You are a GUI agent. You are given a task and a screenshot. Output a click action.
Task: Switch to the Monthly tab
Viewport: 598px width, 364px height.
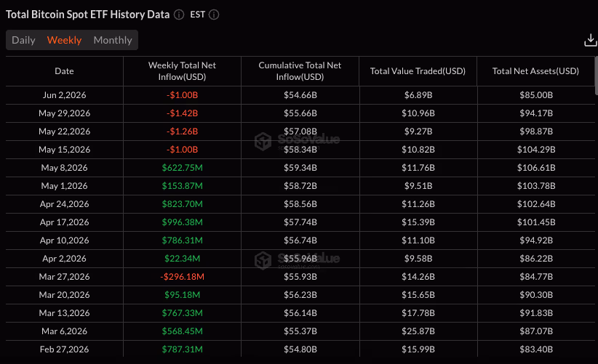113,40
